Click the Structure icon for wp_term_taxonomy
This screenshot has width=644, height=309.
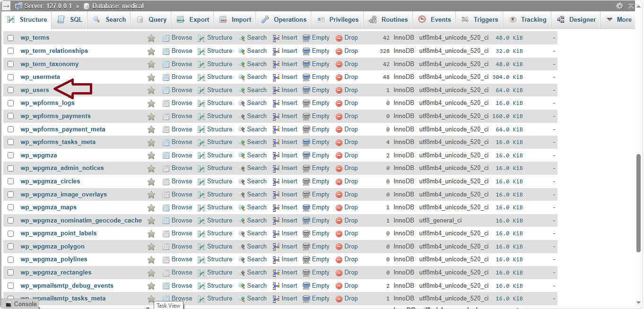[201, 64]
